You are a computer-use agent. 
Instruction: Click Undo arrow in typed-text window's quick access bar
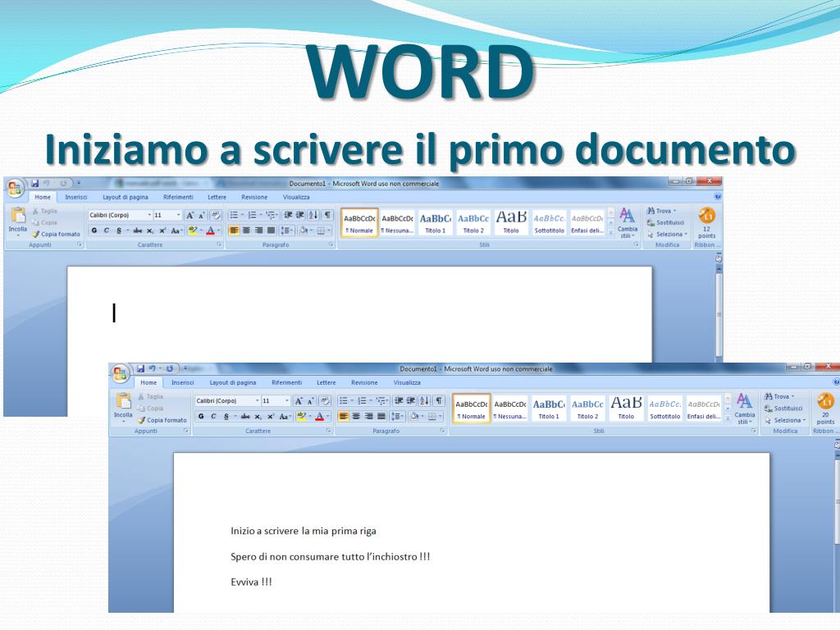(x=152, y=368)
